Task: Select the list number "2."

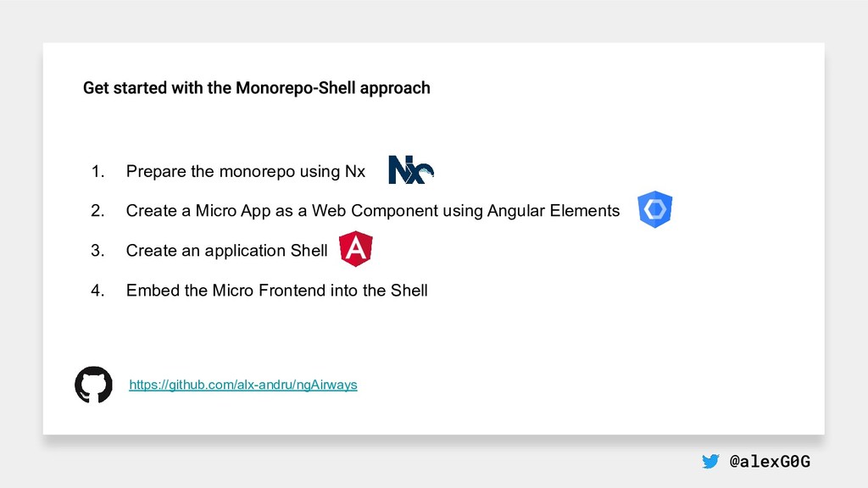Action: tap(97, 211)
